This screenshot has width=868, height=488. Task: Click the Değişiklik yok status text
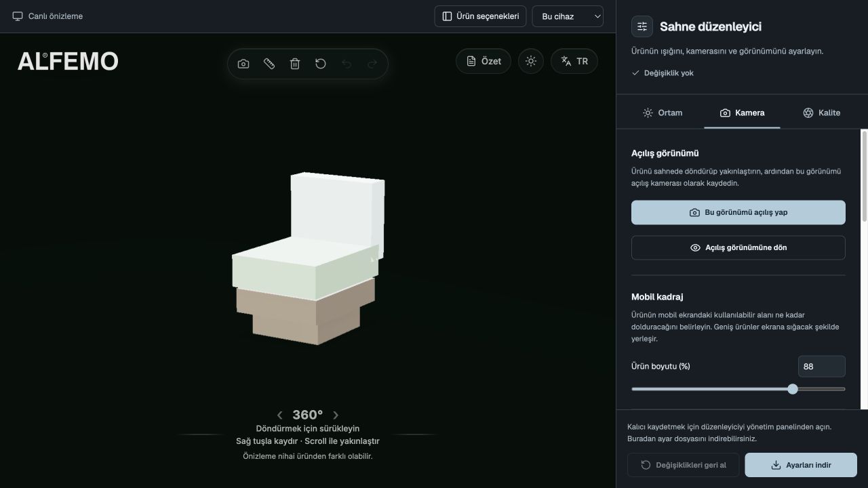coord(669,73)
